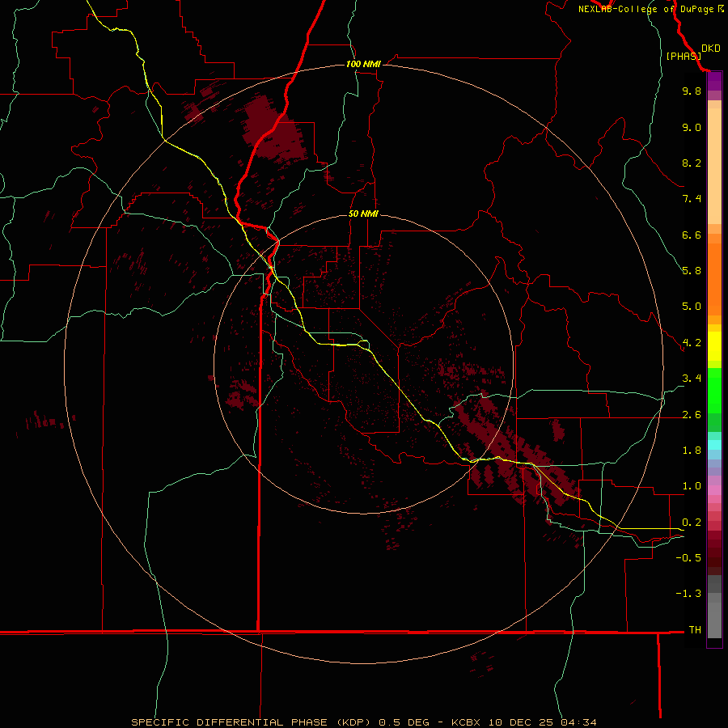This screenshot has height=728, width=728.
Task: Click the 6.6 value on the legend
Action: point(692,235)
